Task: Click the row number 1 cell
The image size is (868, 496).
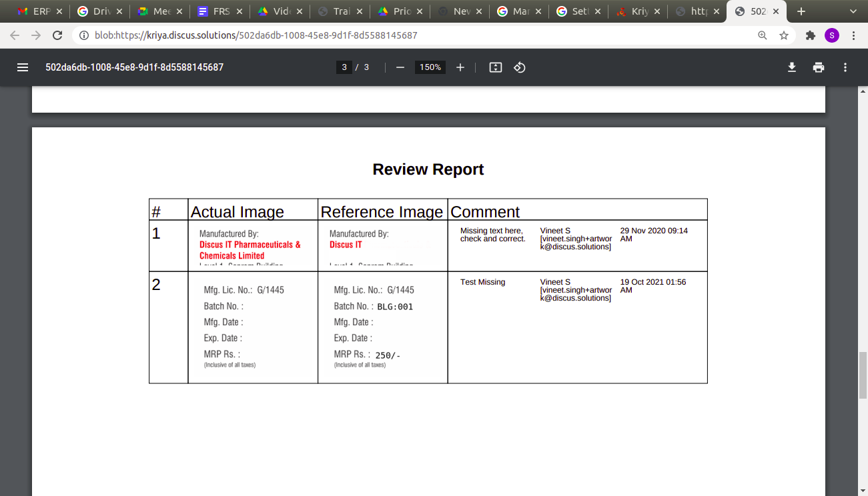Action: tap(169, 245)
